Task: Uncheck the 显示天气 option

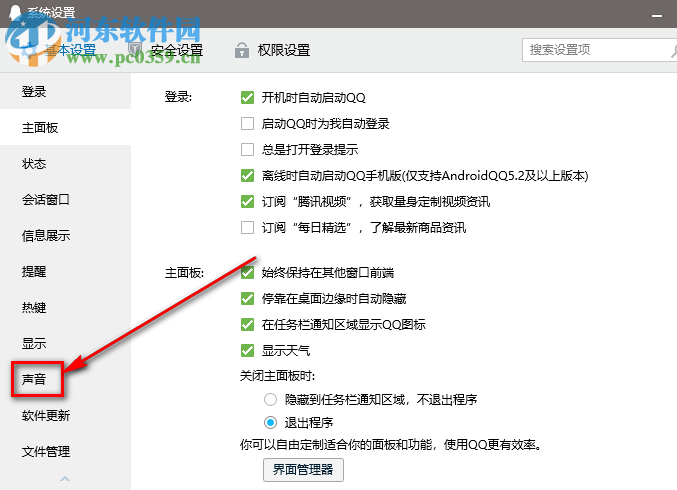Action: tap(247, 350)
